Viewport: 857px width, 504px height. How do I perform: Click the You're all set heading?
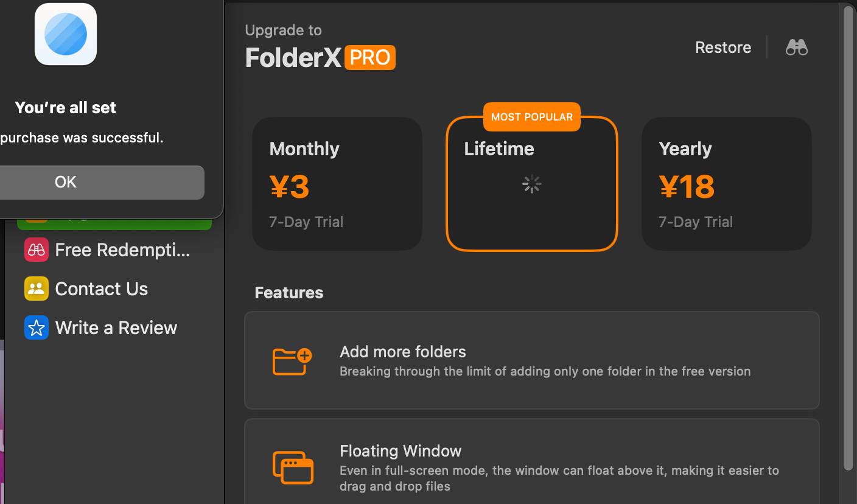[66, 108]
